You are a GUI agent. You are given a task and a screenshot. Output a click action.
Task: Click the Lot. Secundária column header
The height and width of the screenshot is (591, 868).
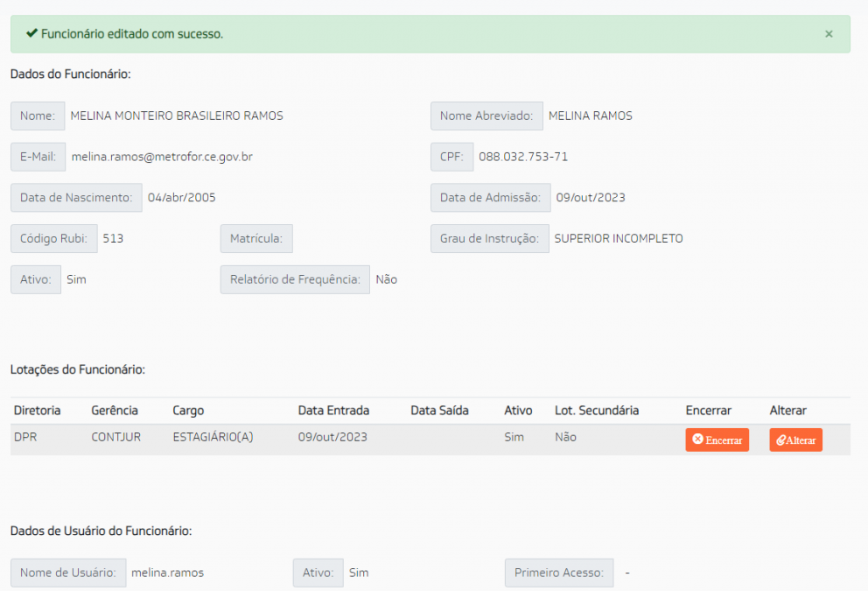597,411
